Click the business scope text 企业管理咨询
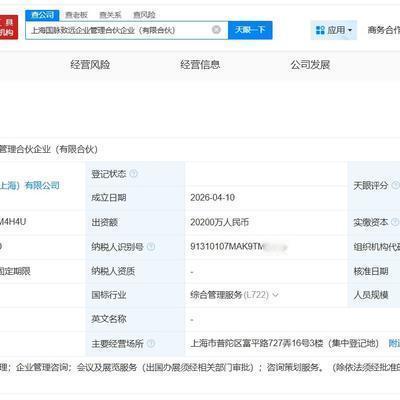 point(41,368)
